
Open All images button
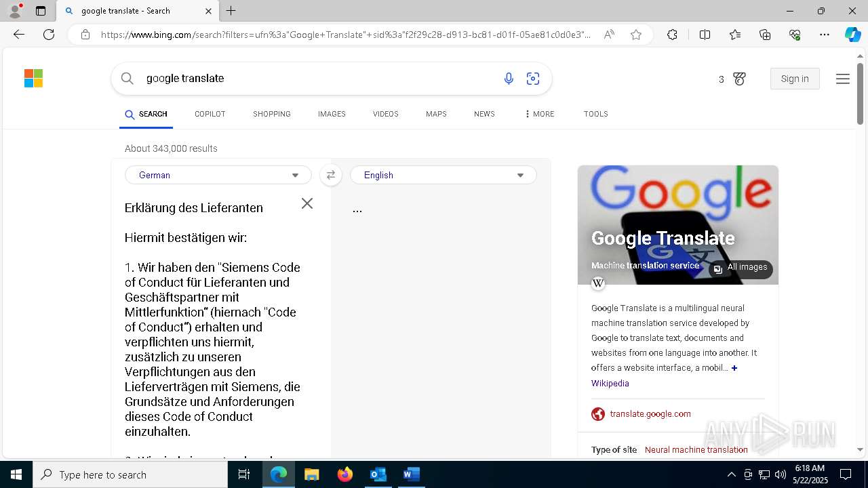tap(741, 268)
